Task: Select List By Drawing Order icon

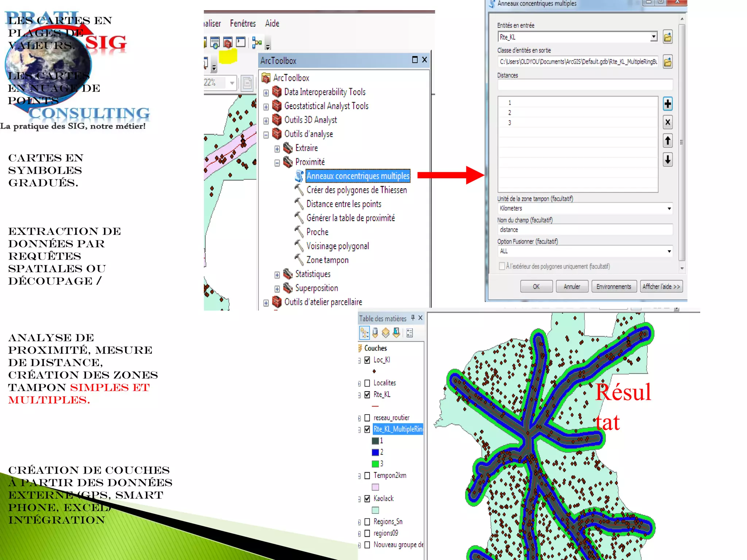Action: coord(364,332)
